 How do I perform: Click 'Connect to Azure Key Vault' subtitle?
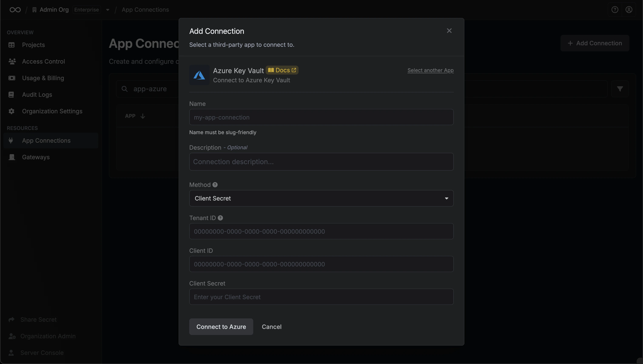pyautogui.click(x=252, y=80)
